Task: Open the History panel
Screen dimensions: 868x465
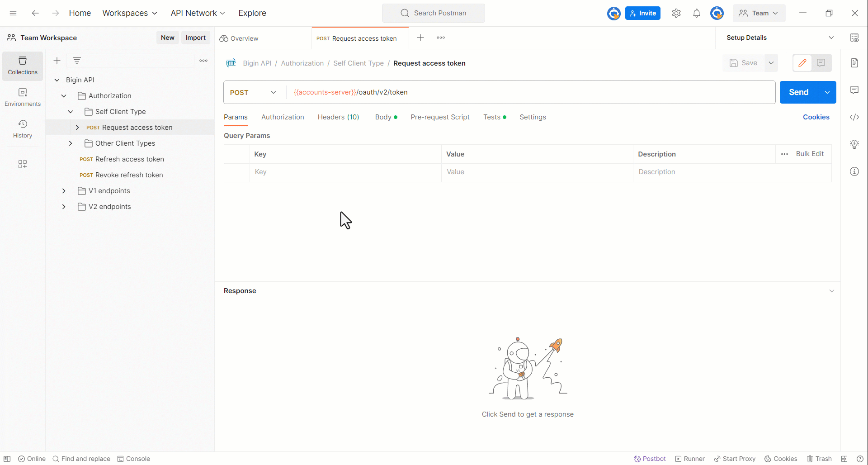Action: pos(22,128)
